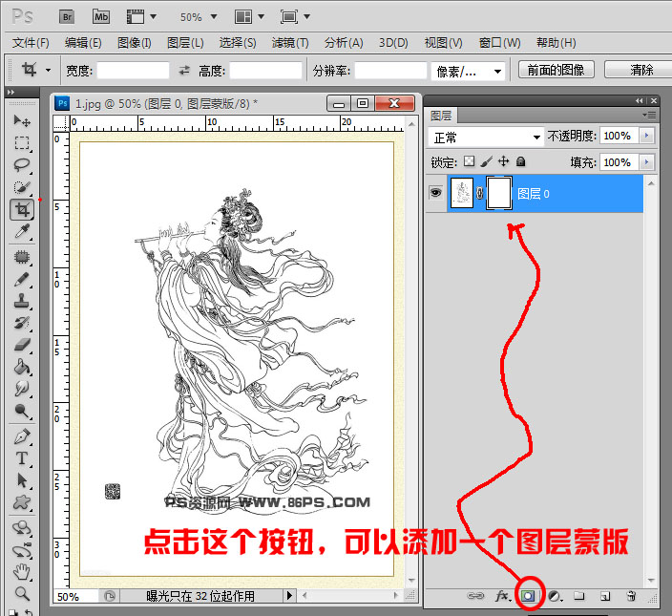This screenshot has height=616, width=672.
Task: Select the Eyedropper tool
Action: 22,232
